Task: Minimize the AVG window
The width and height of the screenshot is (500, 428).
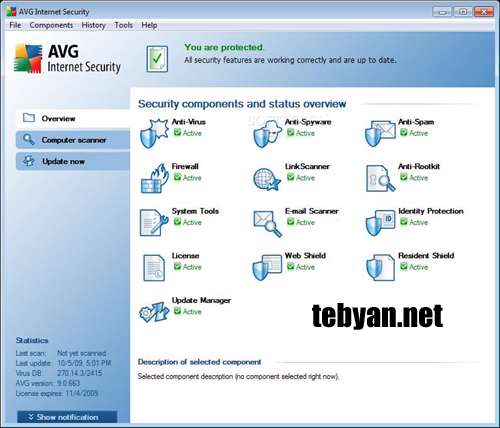Action: point(442,12)
